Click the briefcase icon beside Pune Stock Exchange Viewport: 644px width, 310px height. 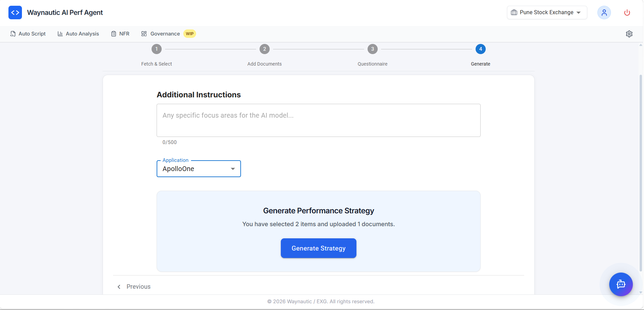pyautogui.click(x=514, y=12)
